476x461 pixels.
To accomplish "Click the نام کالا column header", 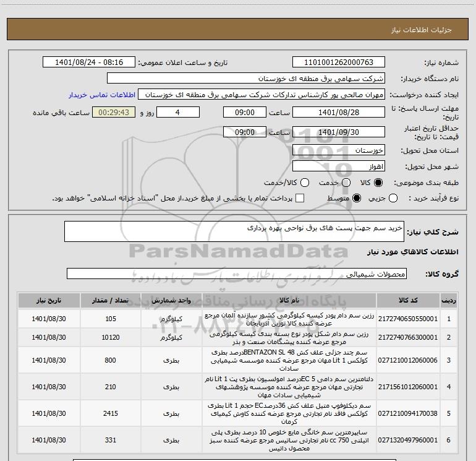I will tap(289, 300).
